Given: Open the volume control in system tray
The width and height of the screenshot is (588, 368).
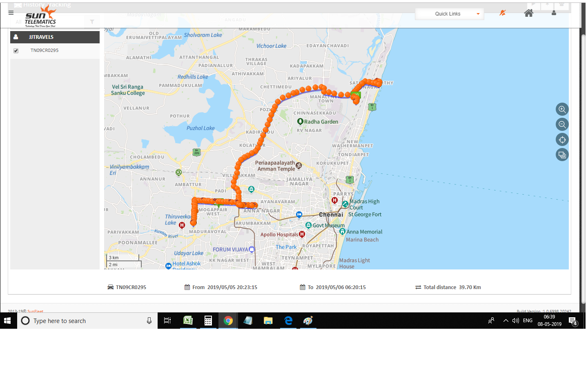Looking at the screenshot, I should click(x=516, y=321).
